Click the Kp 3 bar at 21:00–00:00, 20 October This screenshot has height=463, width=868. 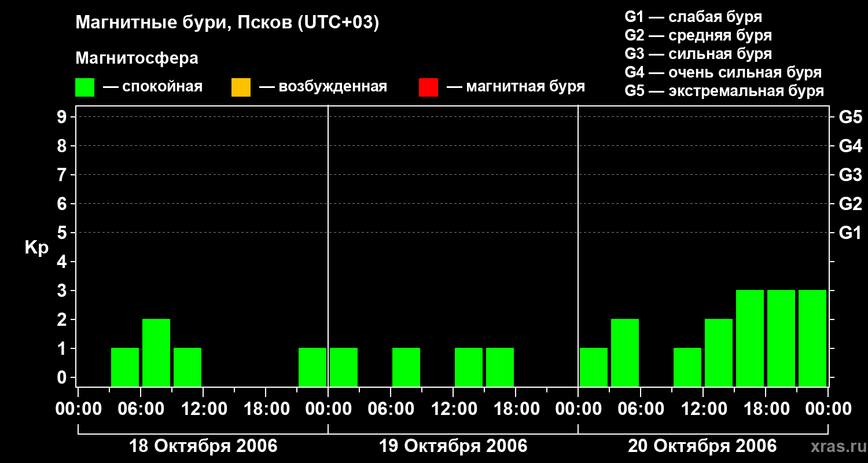tap(812, 338)
